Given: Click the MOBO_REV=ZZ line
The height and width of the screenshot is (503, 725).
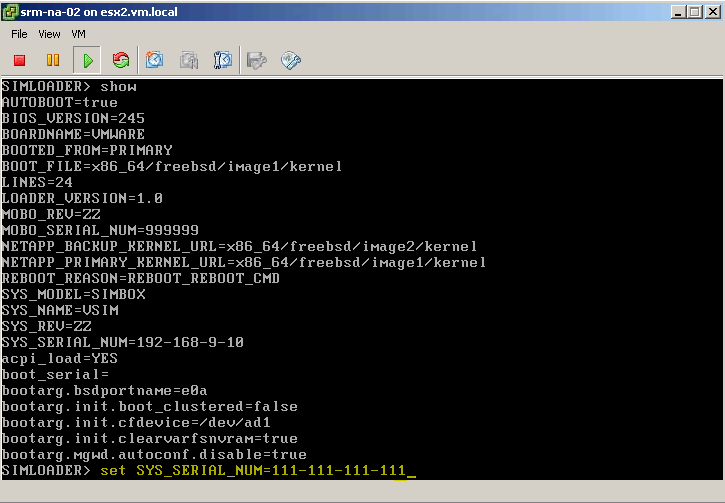Looking at the screenshot, I should pyautogui.click(x=51, y=215).
